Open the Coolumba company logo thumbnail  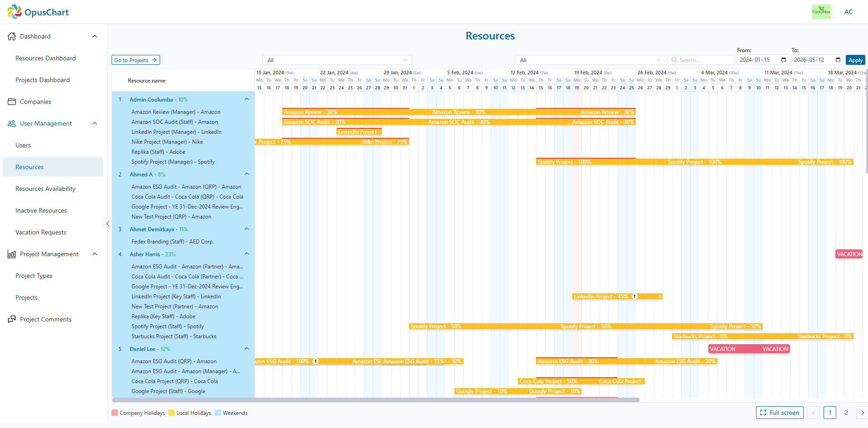(821, 12)
